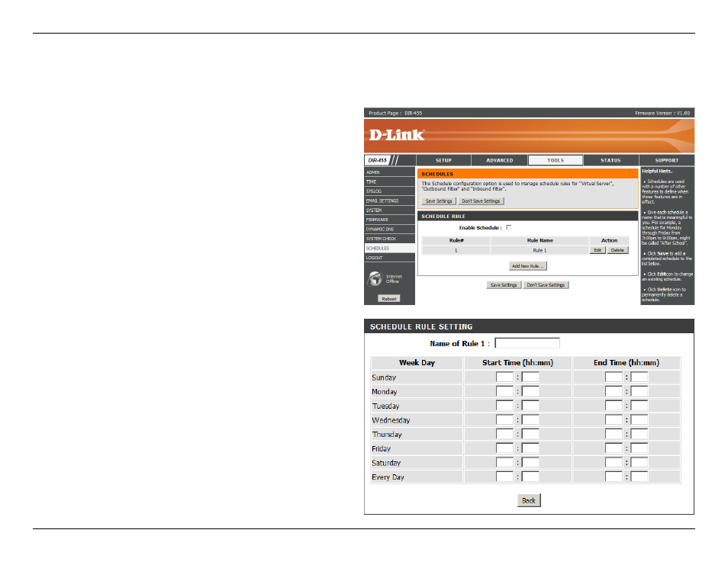Click the Name of Rule 1 field
Image resolution: width=728 pixels, height=562 pixels.
tap(527, 343)
